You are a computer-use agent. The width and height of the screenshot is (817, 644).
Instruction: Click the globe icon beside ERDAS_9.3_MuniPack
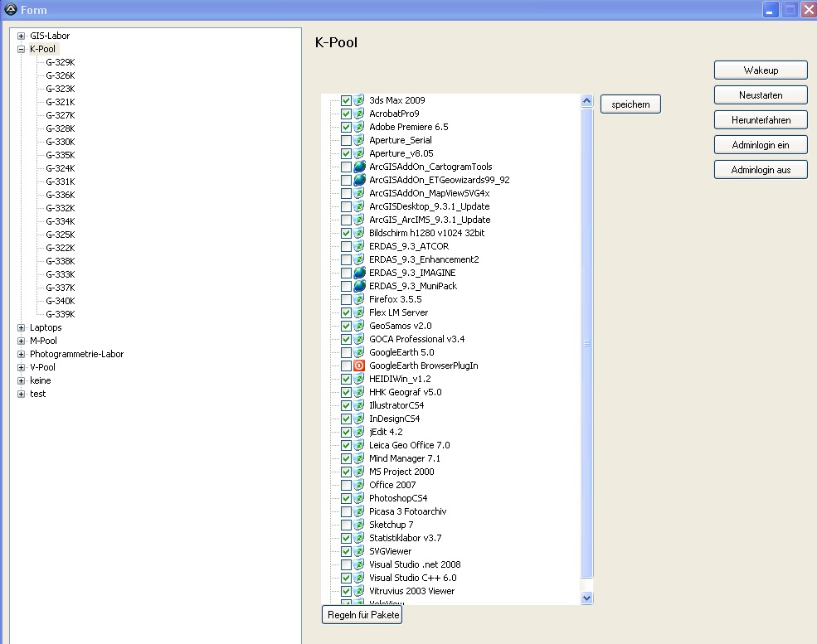359,286
